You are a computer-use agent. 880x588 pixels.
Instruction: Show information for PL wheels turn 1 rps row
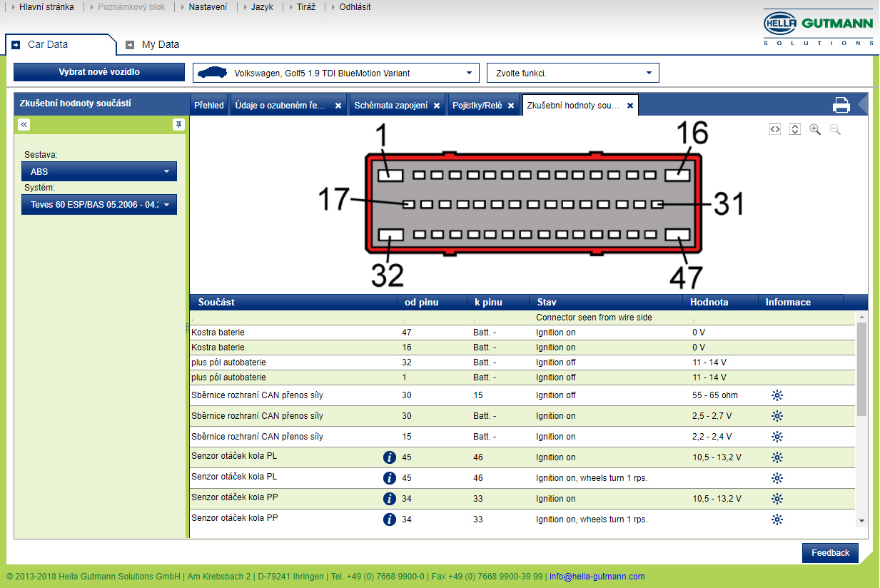click(777, 478)
